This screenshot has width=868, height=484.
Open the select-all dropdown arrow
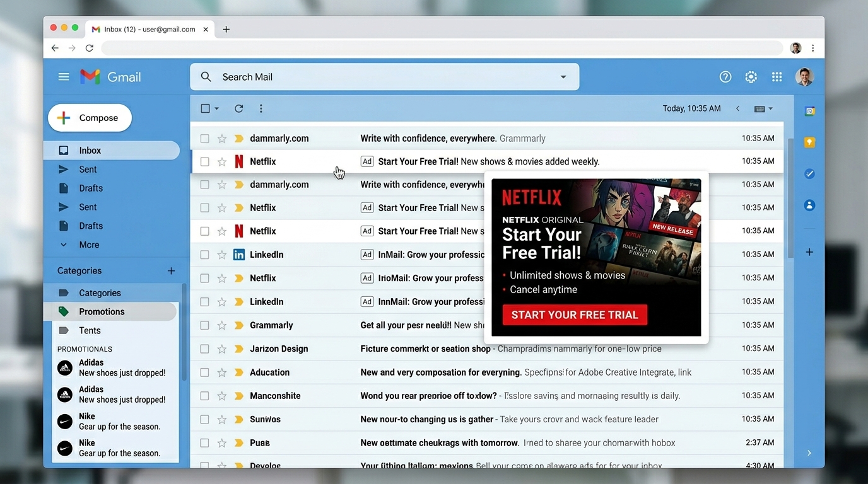(x=216, y=108)
